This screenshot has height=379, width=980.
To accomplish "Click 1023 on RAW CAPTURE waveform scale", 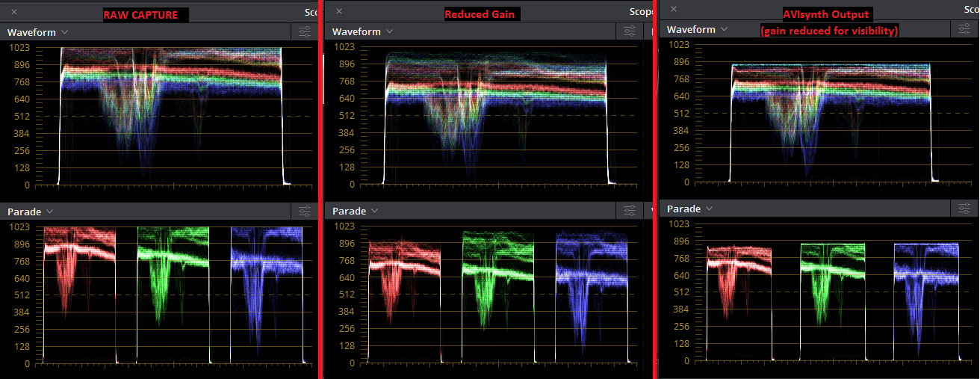I will (20, 48).
